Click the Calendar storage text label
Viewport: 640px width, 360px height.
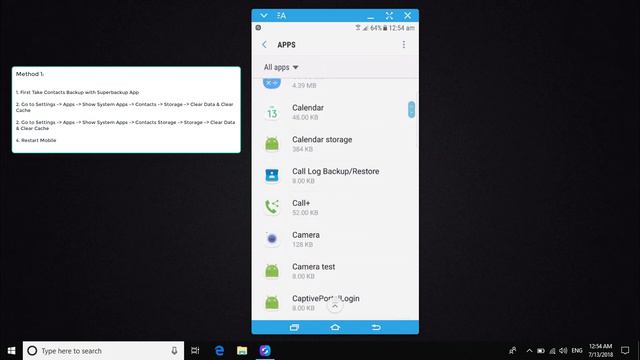click(x=322, y=140)
